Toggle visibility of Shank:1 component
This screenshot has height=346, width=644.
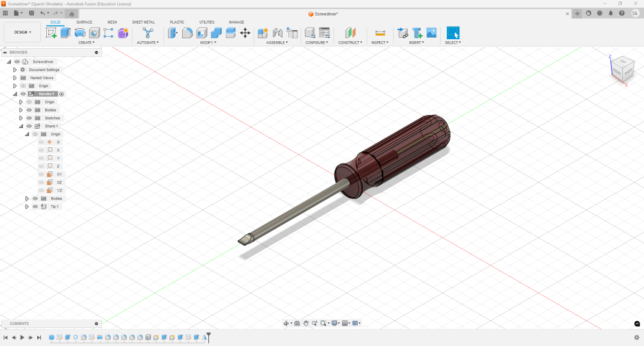coord(29,126)
